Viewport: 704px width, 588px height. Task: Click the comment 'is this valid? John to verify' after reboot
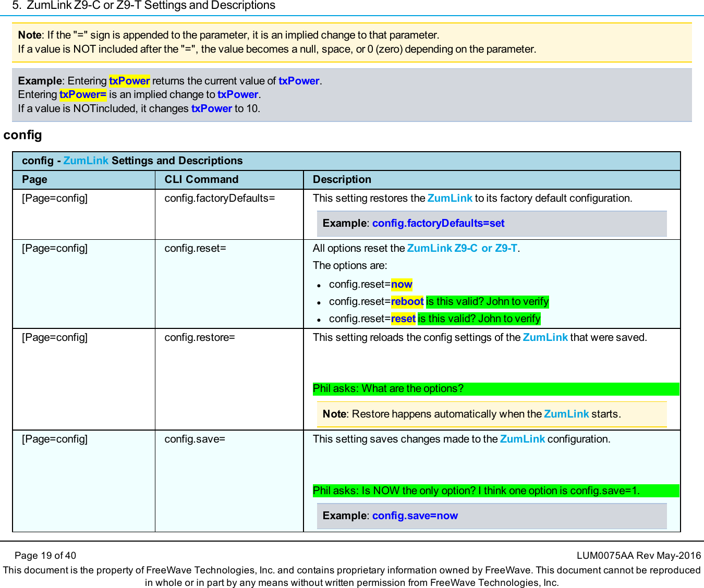(487, 301)
